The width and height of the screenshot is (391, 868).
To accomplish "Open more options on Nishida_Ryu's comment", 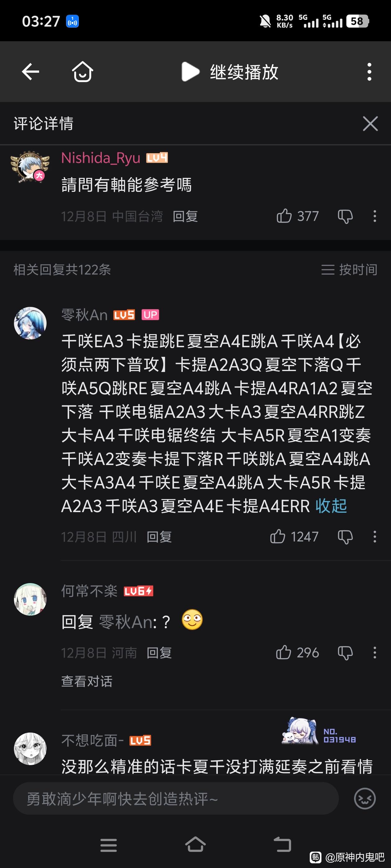I will pos(375,216).
